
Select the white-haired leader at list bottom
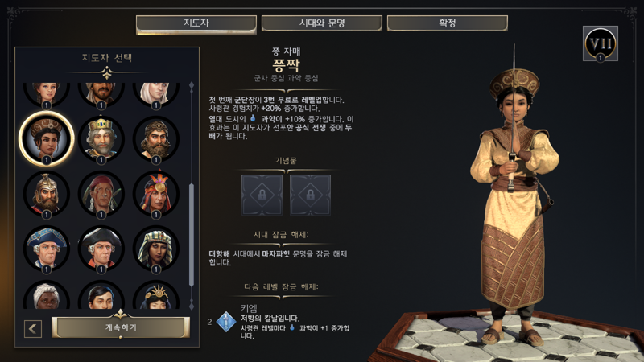tap(47, 295)
